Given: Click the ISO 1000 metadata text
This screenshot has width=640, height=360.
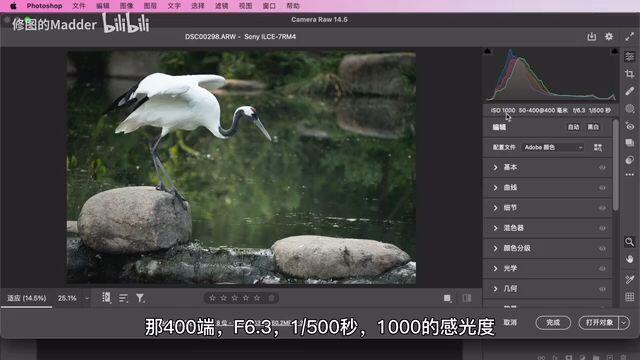Looking at the screenshot, I should point(502,110).
